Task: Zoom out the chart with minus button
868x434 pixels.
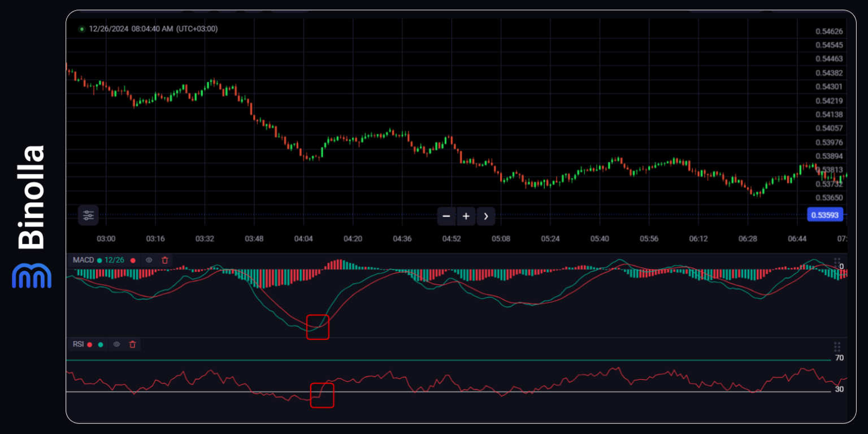Action: (x=446, y=216)
